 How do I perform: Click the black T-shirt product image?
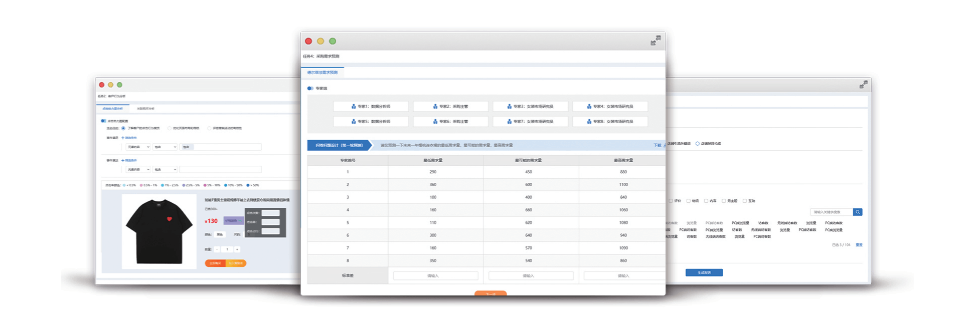[159, 231]
